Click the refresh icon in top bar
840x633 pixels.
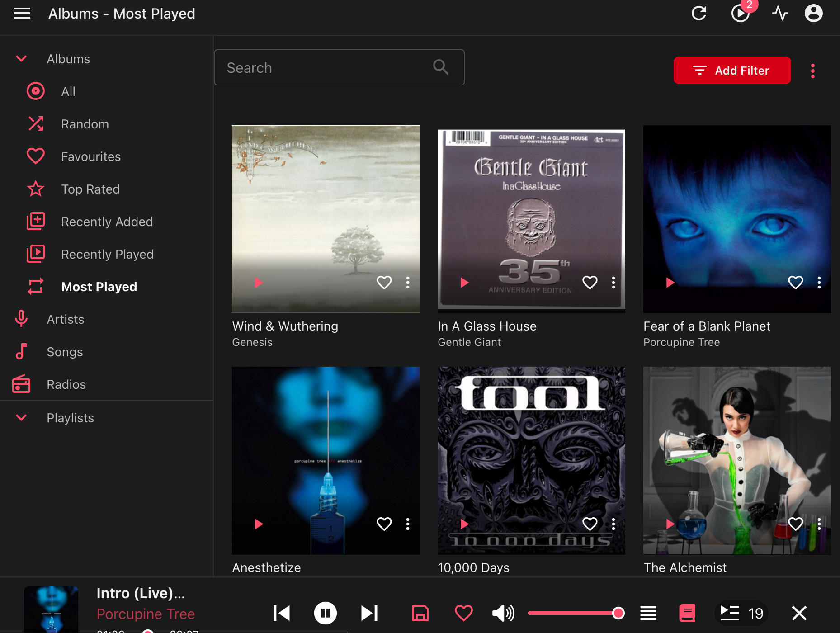tap(699, 14)
